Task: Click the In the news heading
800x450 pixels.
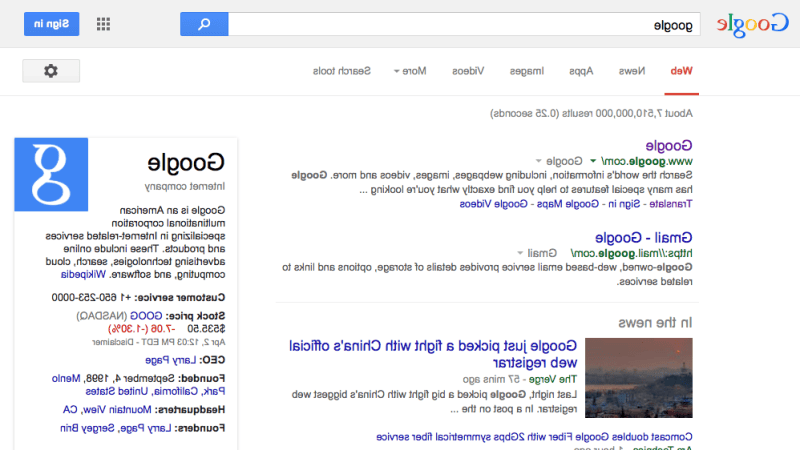Action: [655, 322]
